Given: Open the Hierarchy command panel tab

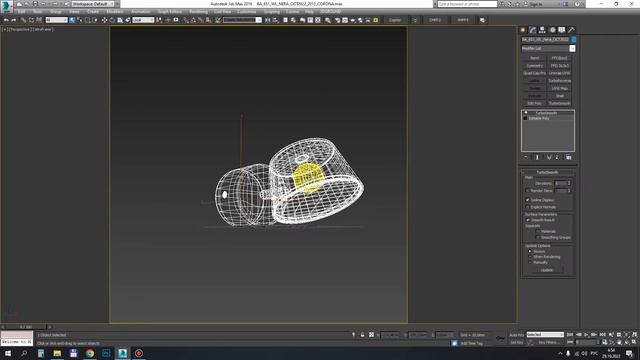Looking at the screenshot, I should pos(542,30).
